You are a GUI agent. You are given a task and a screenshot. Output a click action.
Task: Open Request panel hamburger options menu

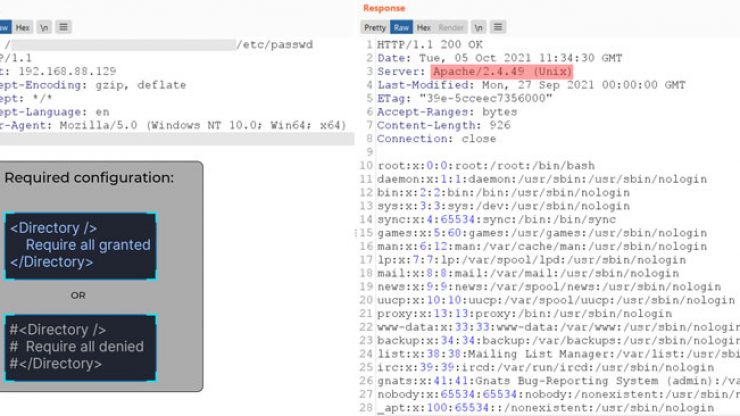point(63,27)
